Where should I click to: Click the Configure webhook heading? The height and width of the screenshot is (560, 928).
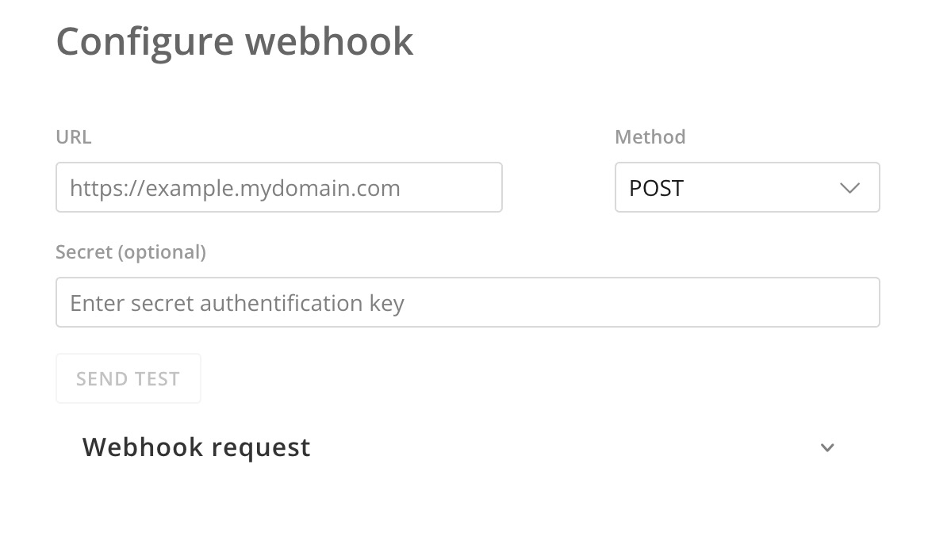[x=234, y=41]
